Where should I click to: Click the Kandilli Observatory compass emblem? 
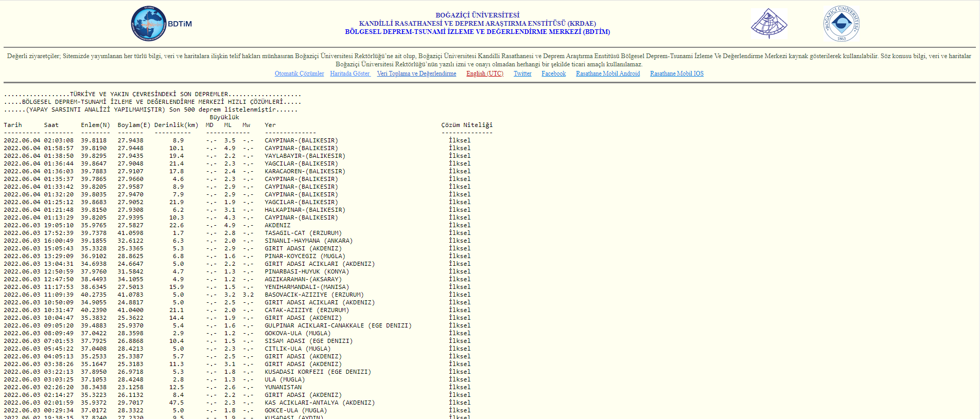click(769, 24)
